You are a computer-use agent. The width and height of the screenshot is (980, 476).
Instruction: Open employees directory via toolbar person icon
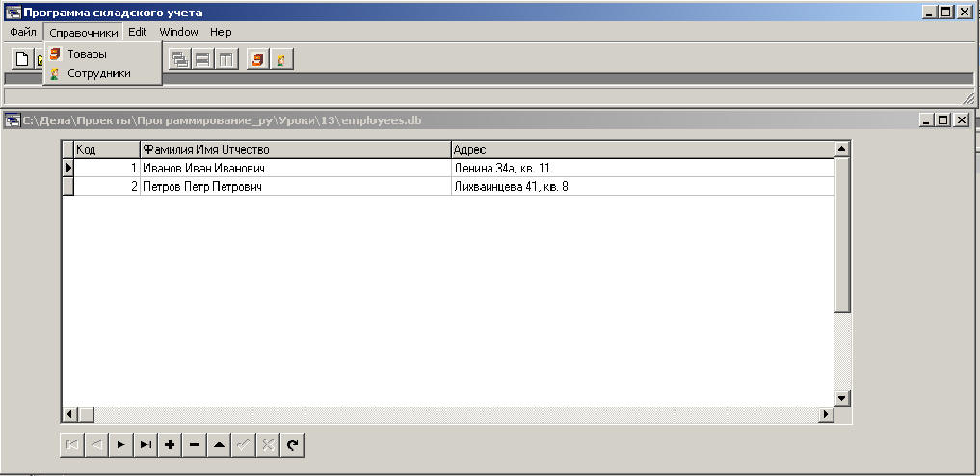[x=281, y=60]
